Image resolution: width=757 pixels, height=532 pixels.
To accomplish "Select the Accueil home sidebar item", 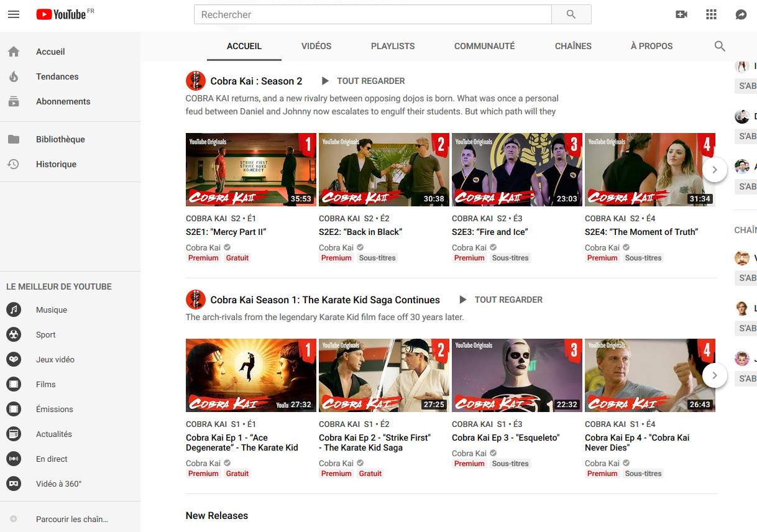I will [70, 52].
